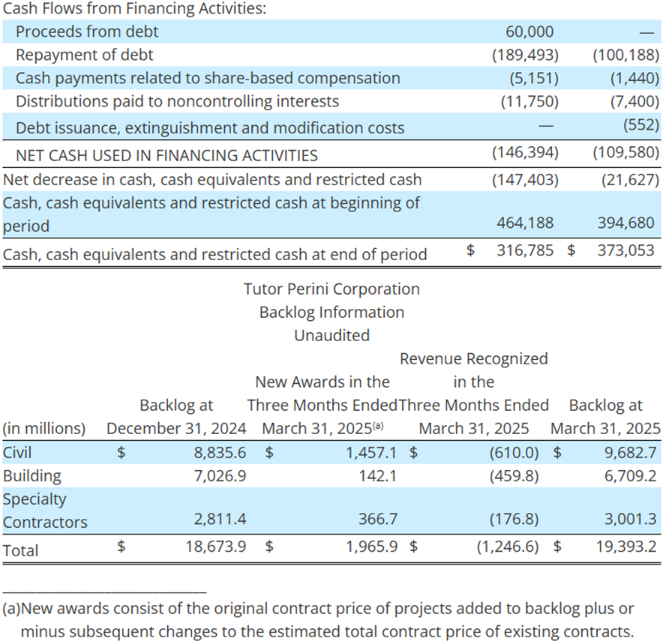Click Specialty Contractors ending backlog value 3,001.3
This screenshot has width=663, height=644.
[630, 519]
